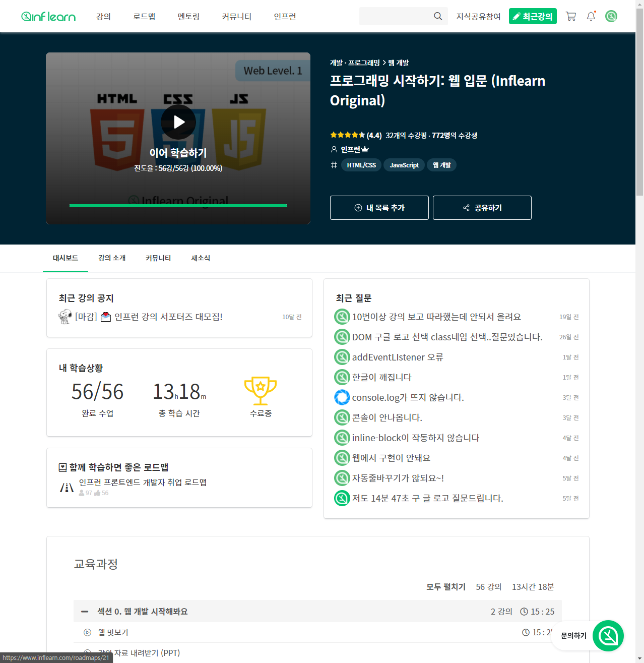Open question 'addEventLIstener 오류'
Viewport: 644px width, 663px height.
coord(398,357)
